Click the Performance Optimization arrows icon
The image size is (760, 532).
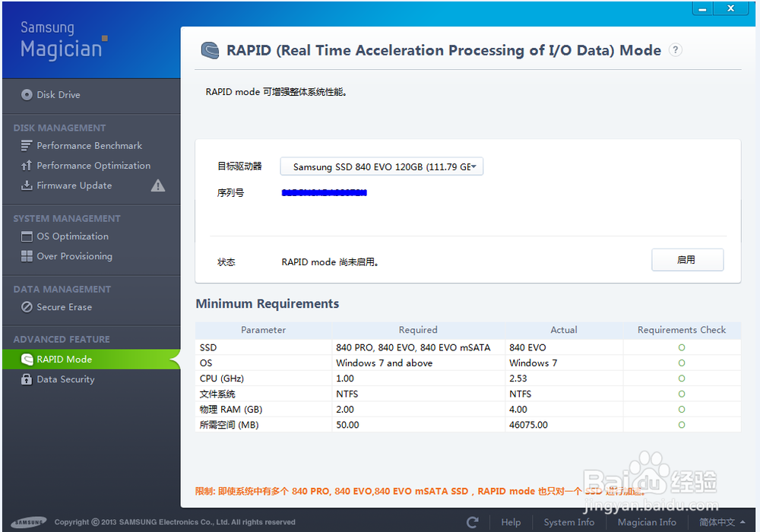[x=27, y=166]
